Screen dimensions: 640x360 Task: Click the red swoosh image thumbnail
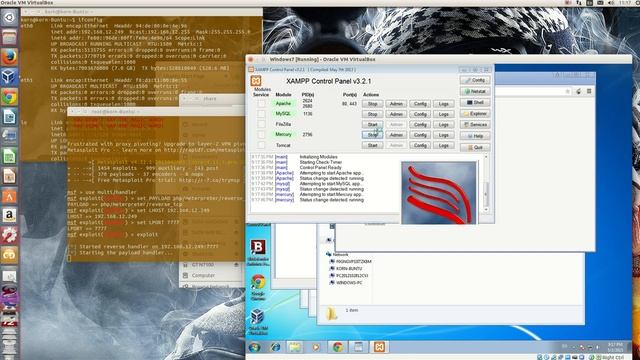point(439,193)
